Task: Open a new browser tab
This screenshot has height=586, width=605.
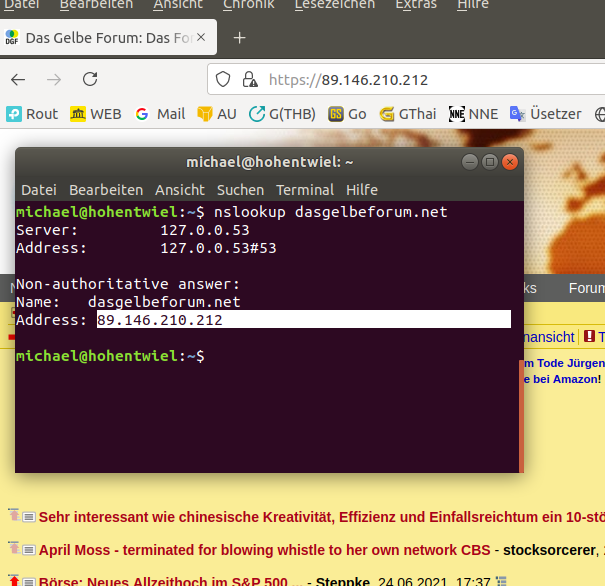Action: tap(239, 39)
